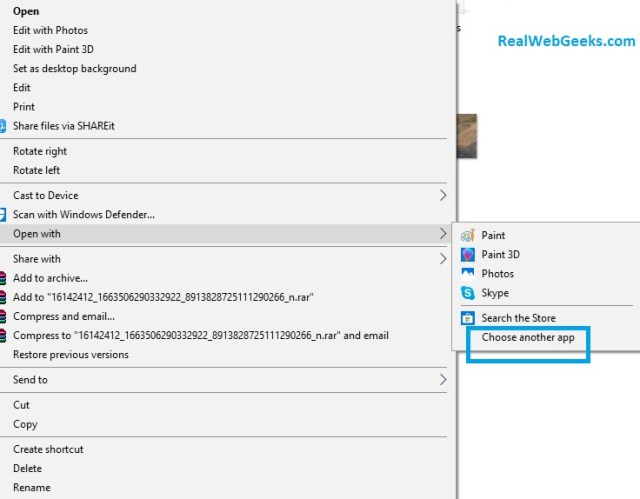Click the Skype icon in submenu

tap(467, 293)
